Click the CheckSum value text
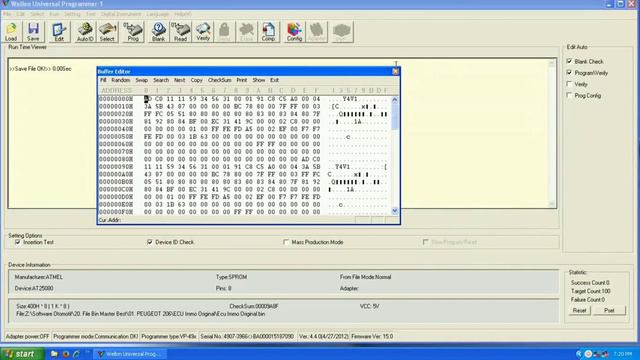Viewport: 640px width, 360px height. 254,306
